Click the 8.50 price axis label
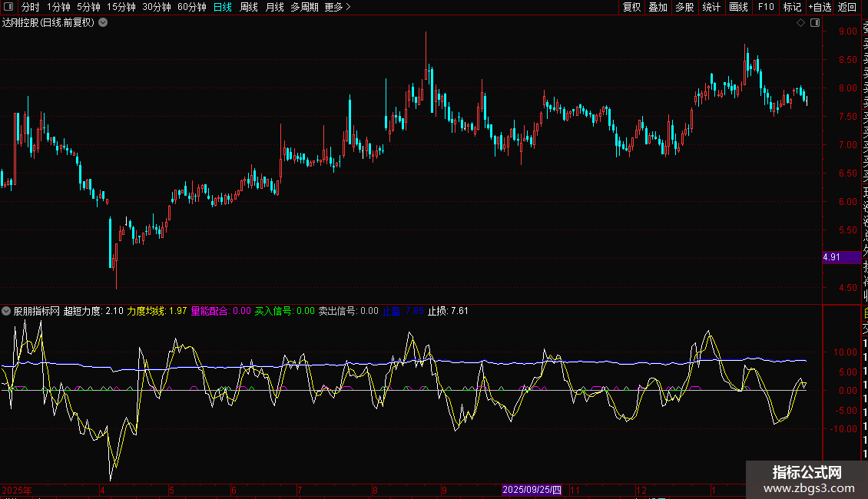The width and height of the screenshot is (868, 499). click(848, 60)
